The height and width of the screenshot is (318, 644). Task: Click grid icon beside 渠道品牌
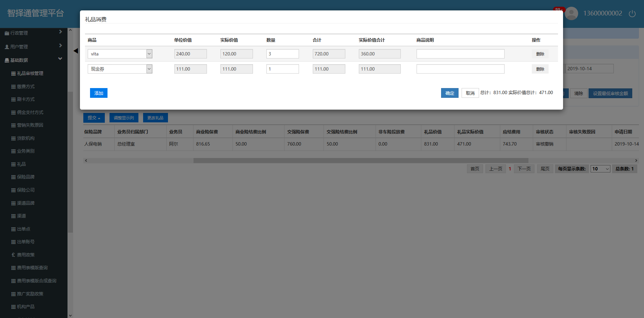coord(13,203)
